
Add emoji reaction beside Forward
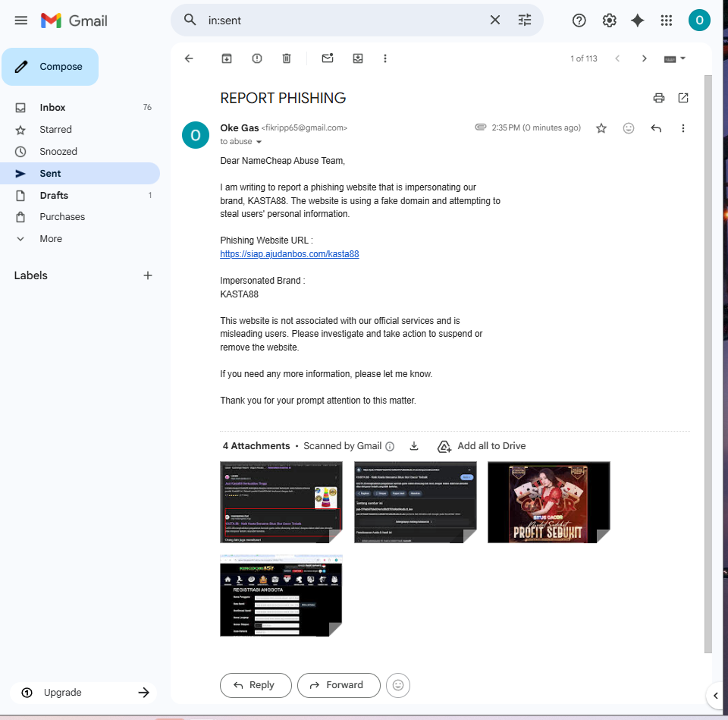(x=398, y=685)
